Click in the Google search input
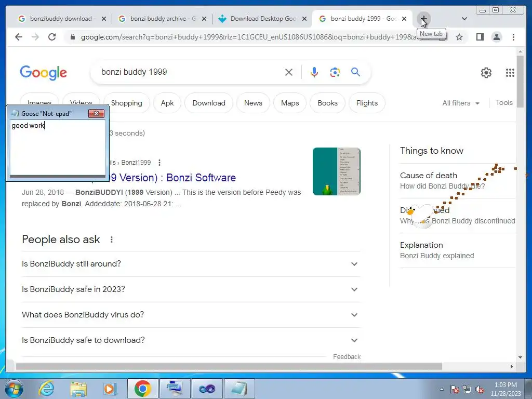 (x=190, y=72)
